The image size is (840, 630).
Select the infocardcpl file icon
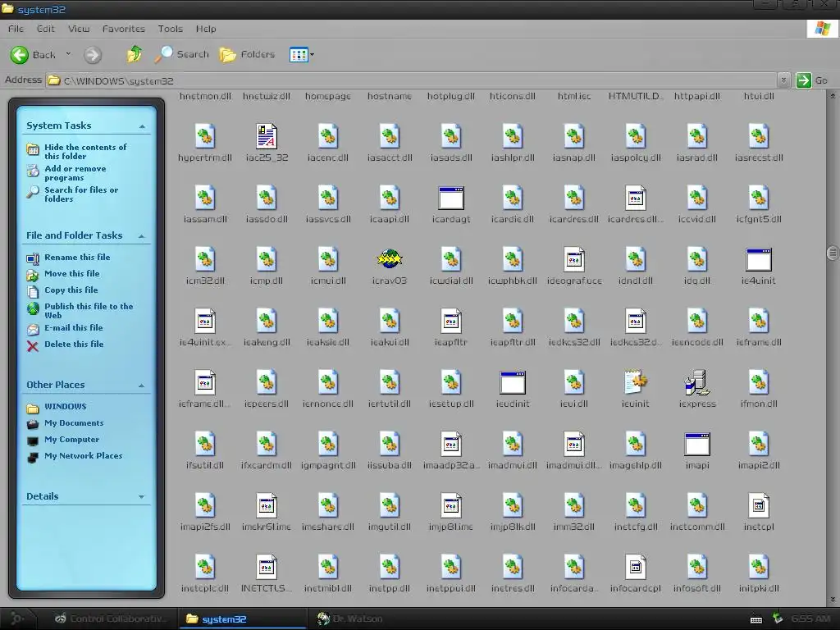(636, 568)
